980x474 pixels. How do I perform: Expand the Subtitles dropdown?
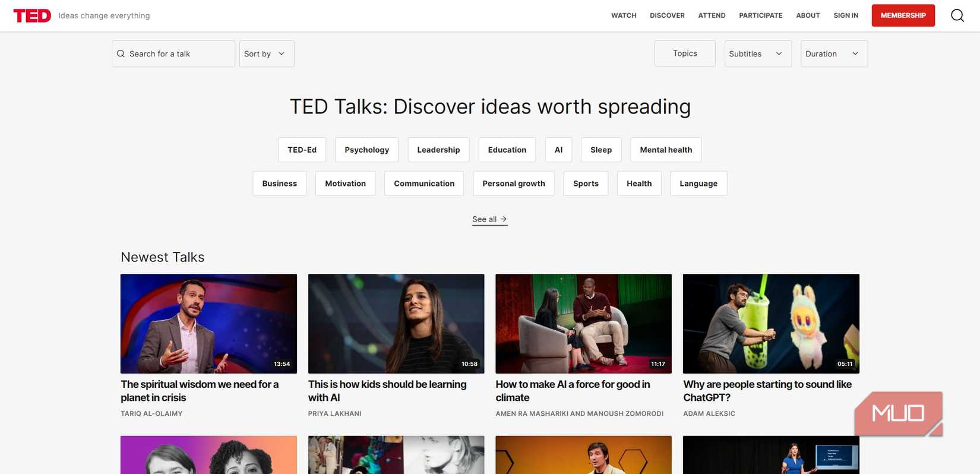758,53
